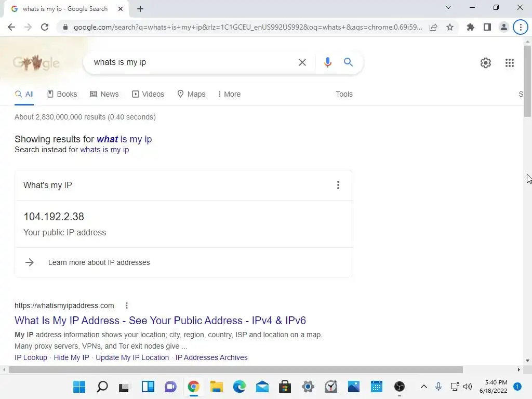Open Google settings gear icon
The image size is (532, 399).
486,63
